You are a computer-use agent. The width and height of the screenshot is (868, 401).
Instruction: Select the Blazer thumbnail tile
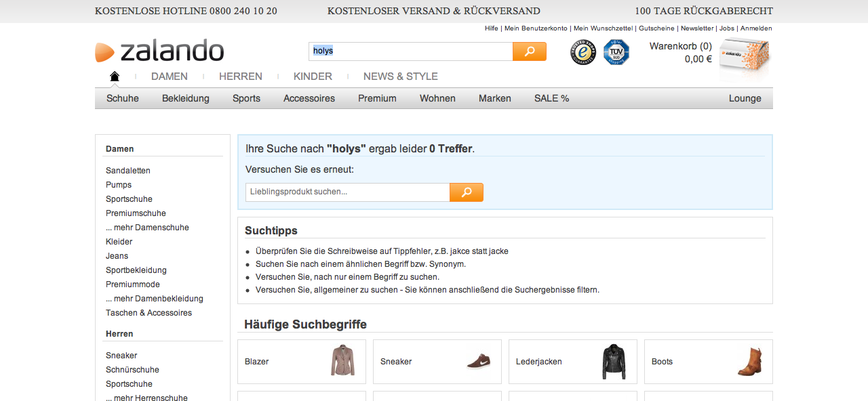302,362
